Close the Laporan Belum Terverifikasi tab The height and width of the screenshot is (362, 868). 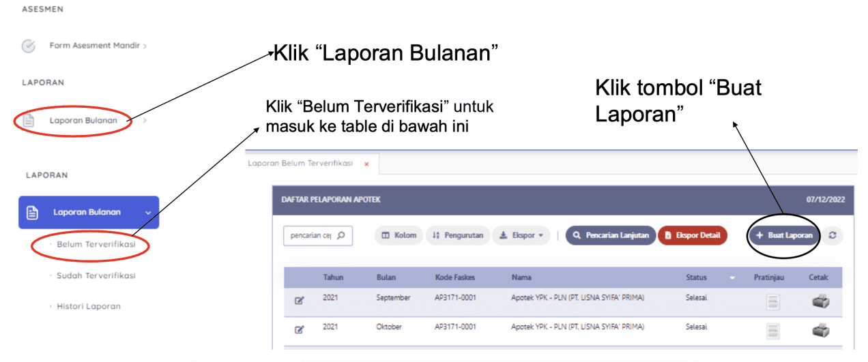point(366,164)
